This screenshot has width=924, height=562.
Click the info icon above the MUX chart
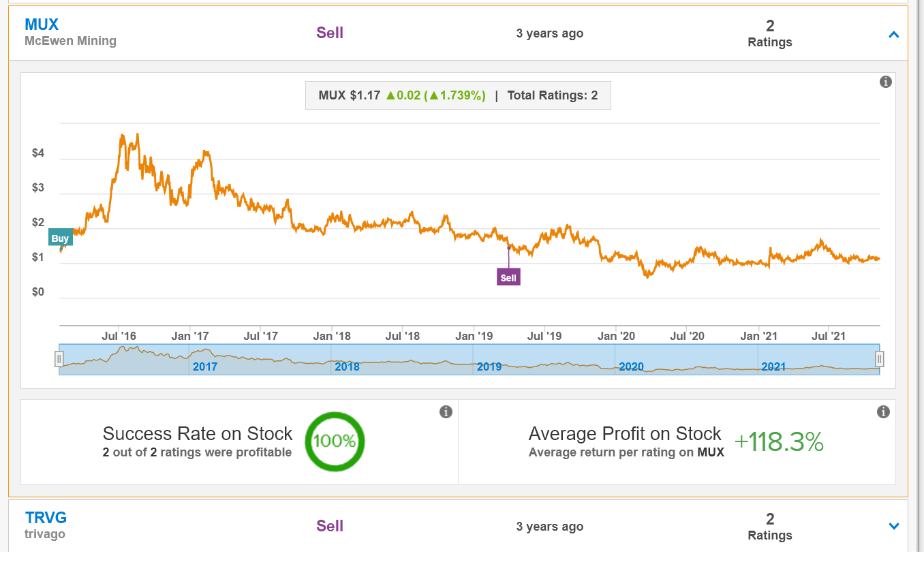885,82
